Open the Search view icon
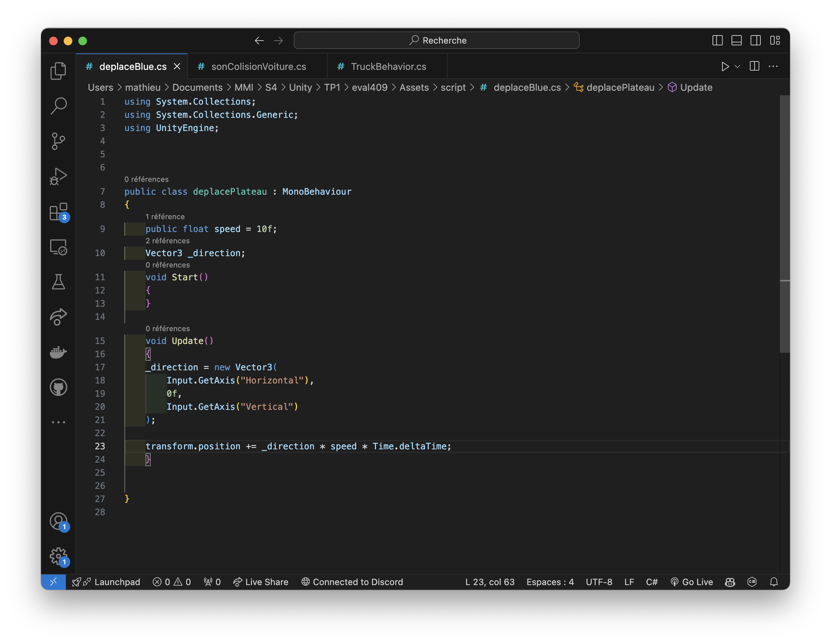 click(58, 106)
